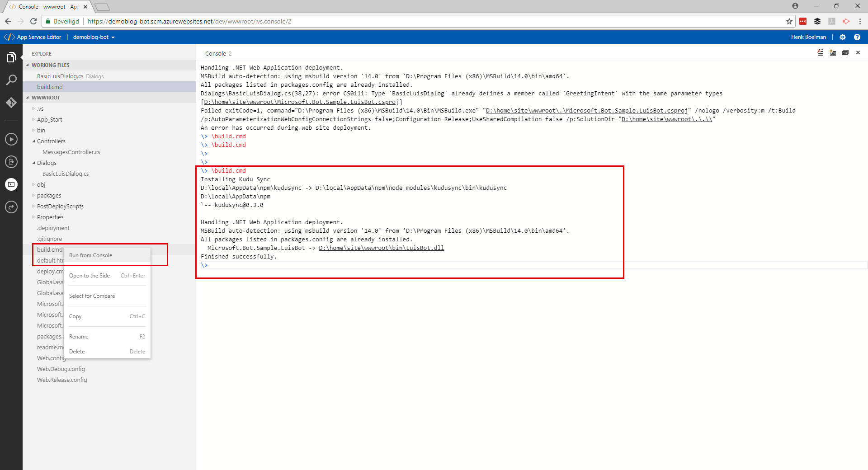Screen dimensions: 868x470
Task: Open a new browser tab
Action: point(103,7)
